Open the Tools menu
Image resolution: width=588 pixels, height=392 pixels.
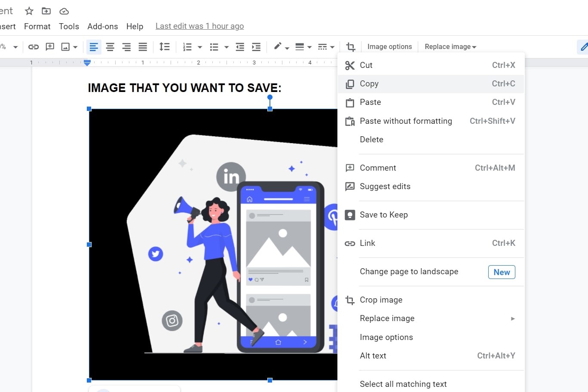[x=69, y=26]
